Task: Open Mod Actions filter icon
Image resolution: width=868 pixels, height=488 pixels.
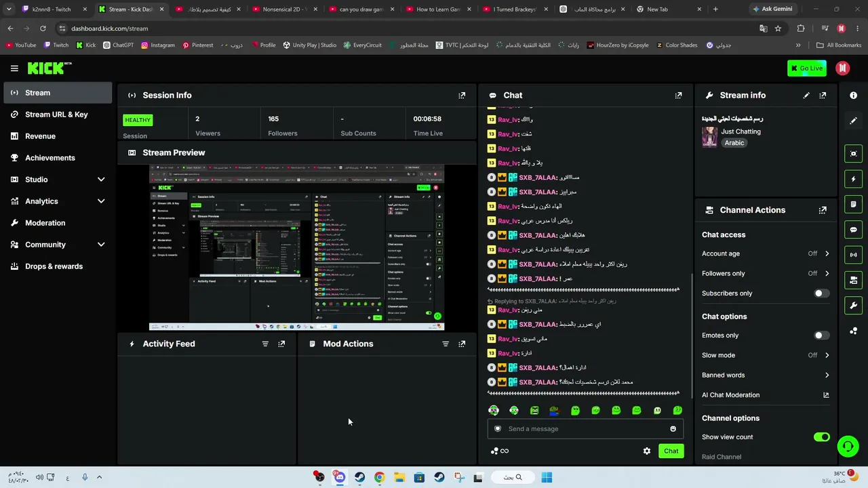Action: [x=446, y=344]
